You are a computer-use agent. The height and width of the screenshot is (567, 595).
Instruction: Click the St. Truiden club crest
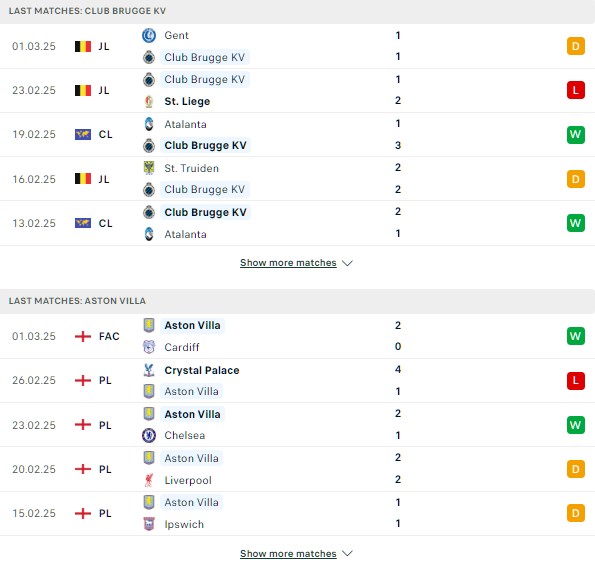[x=149, y=168]
